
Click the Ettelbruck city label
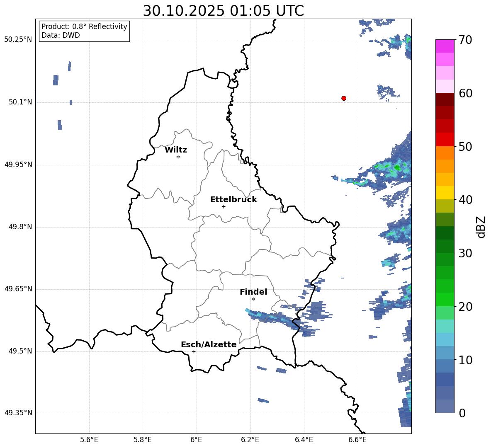233,200
